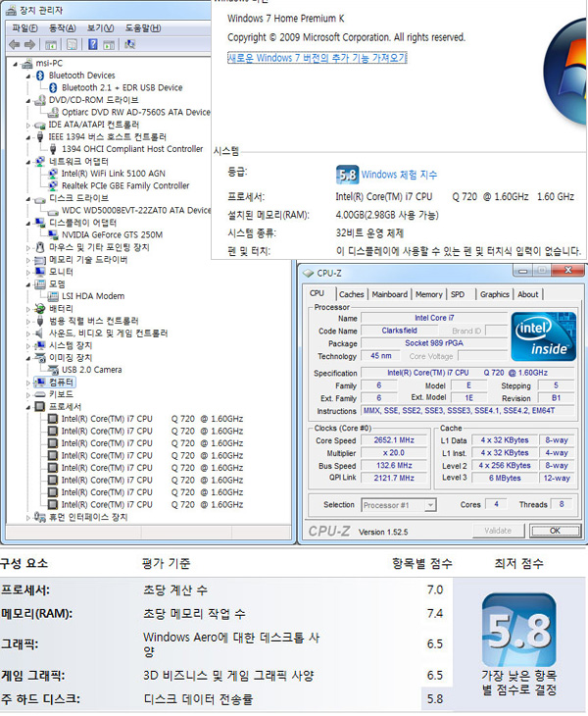This screenshot has height=716, width=588.
Task: Click the installed memory text 4.00GB(2.98GB 사용 가능)
Action: [x=387, y=215]
